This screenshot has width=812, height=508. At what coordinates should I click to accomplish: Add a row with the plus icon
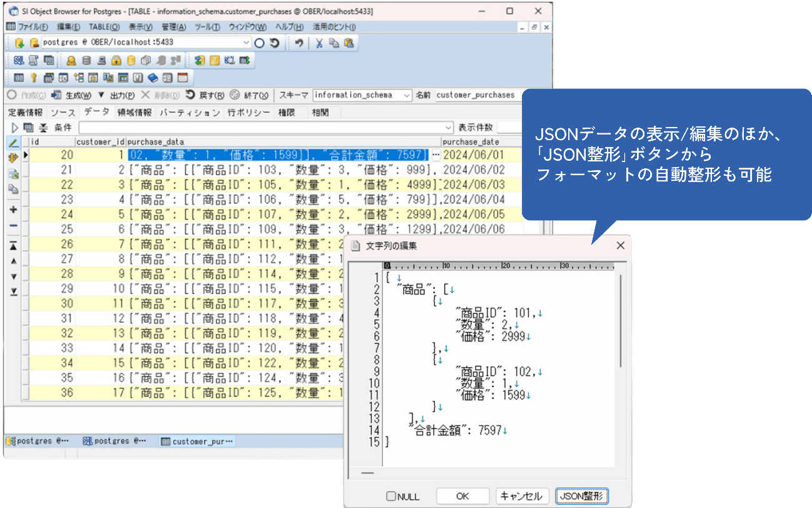point(13,210)
